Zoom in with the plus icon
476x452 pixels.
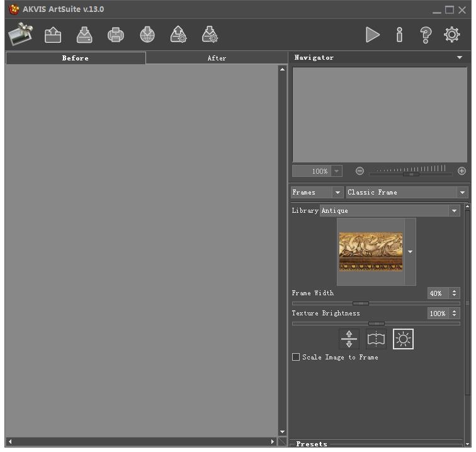click(462, 171)
